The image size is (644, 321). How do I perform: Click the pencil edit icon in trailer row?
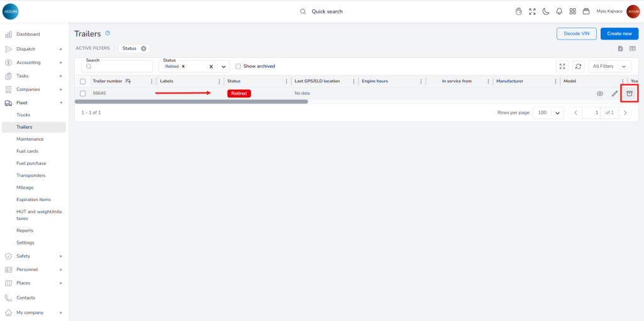(x=614, y=94)
